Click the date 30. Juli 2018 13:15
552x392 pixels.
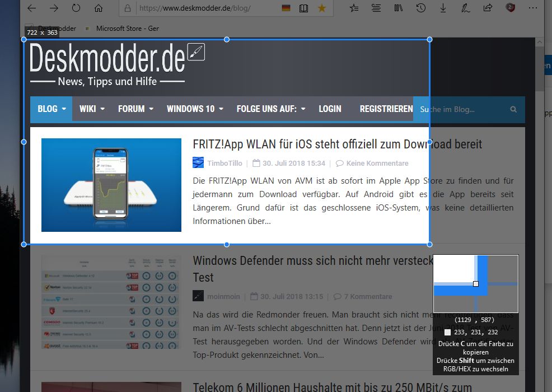click(292, 297)
